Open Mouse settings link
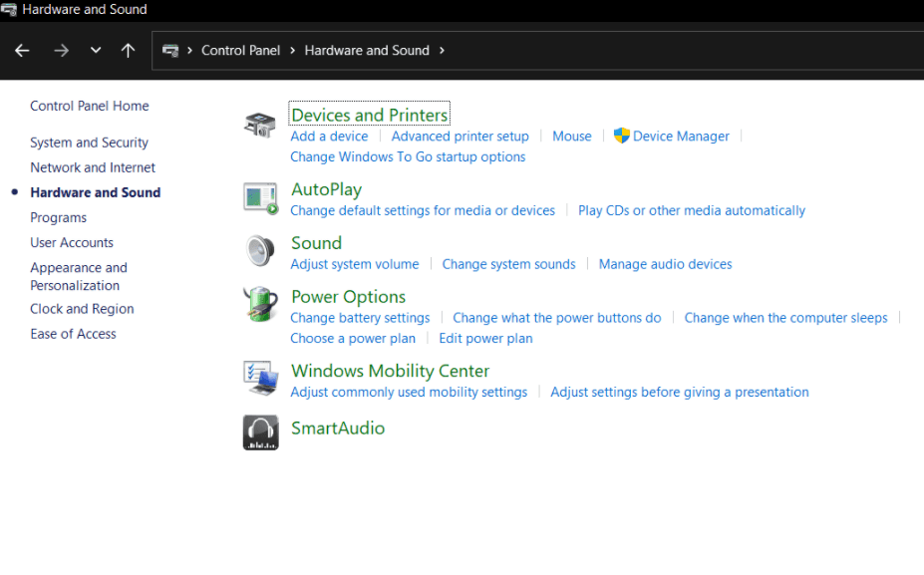 click(571, 137)
